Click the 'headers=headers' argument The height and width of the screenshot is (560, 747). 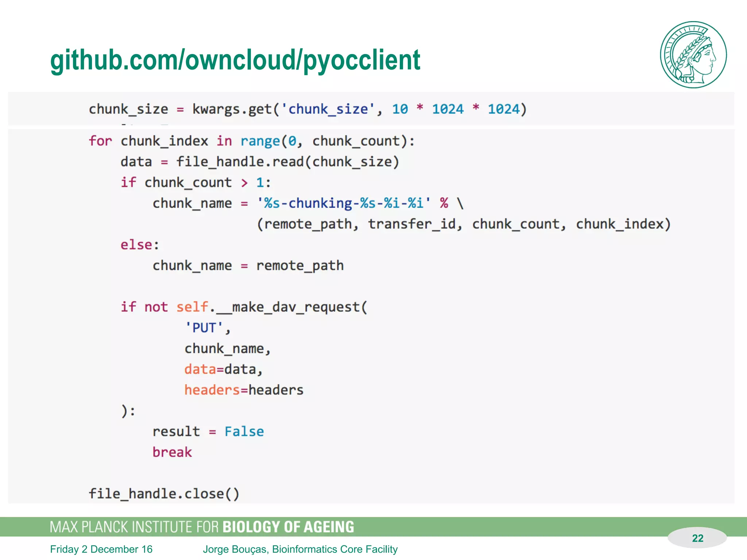point(244,390)
